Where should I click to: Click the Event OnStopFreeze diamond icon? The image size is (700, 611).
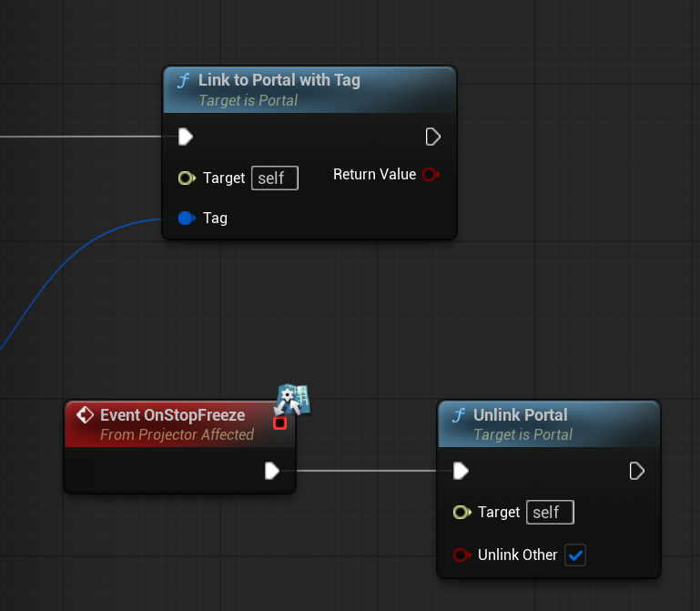[85, 415]
